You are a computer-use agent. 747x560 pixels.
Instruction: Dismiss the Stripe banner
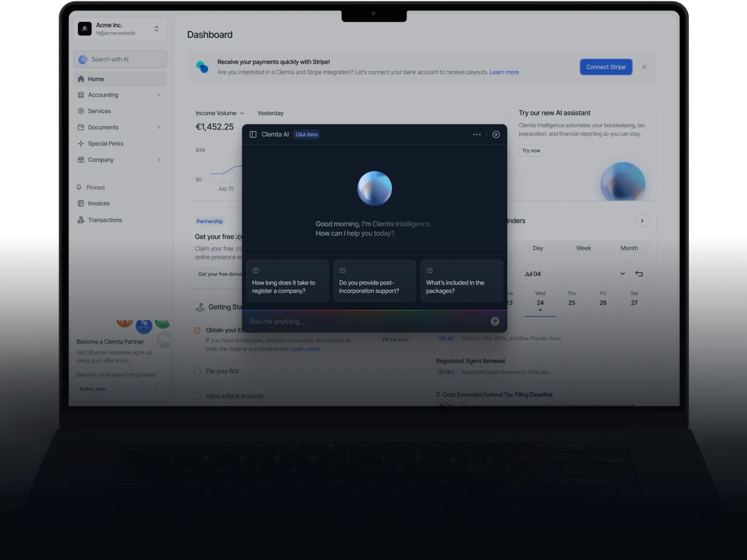(644, 67)
